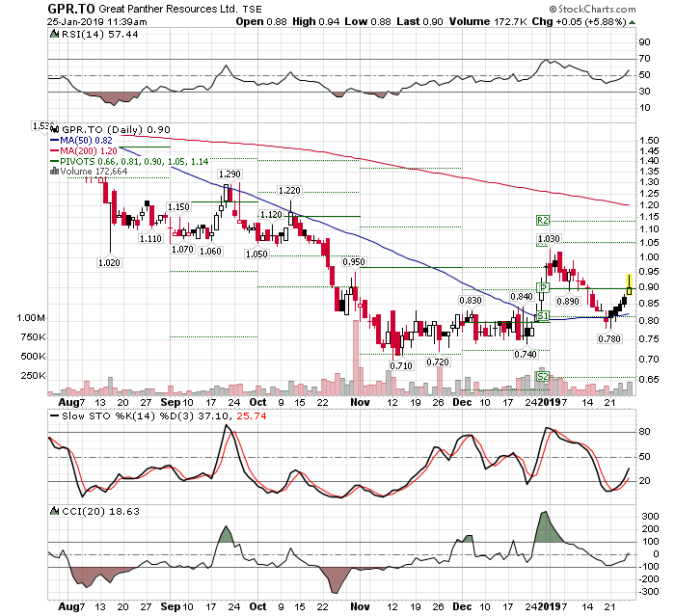
Task: Click the 1.060 price annotation
Action: click(210, 251)
